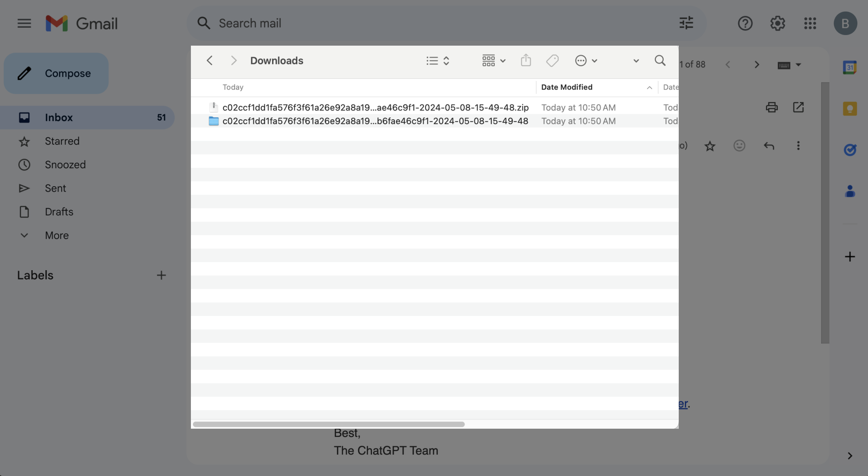The width and height of the screenshot is (868, 476).
Task: Select the zip file in Downloads
Action: (375, 108)
